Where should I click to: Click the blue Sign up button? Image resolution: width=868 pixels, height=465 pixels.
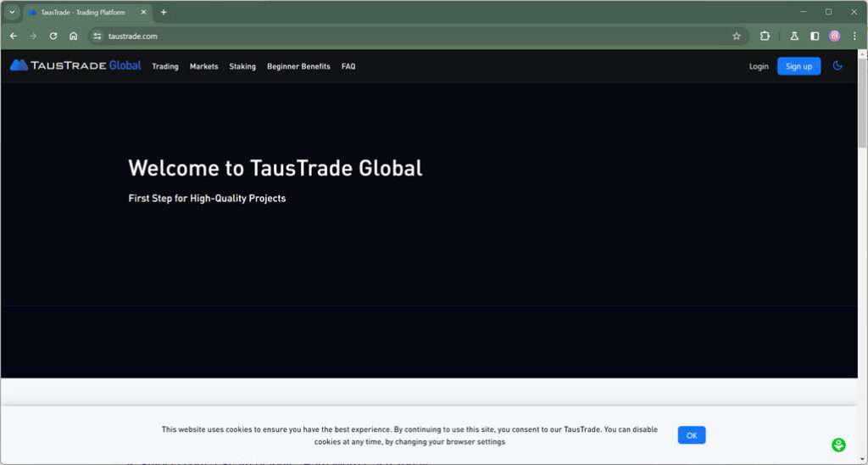click(798, 66)
